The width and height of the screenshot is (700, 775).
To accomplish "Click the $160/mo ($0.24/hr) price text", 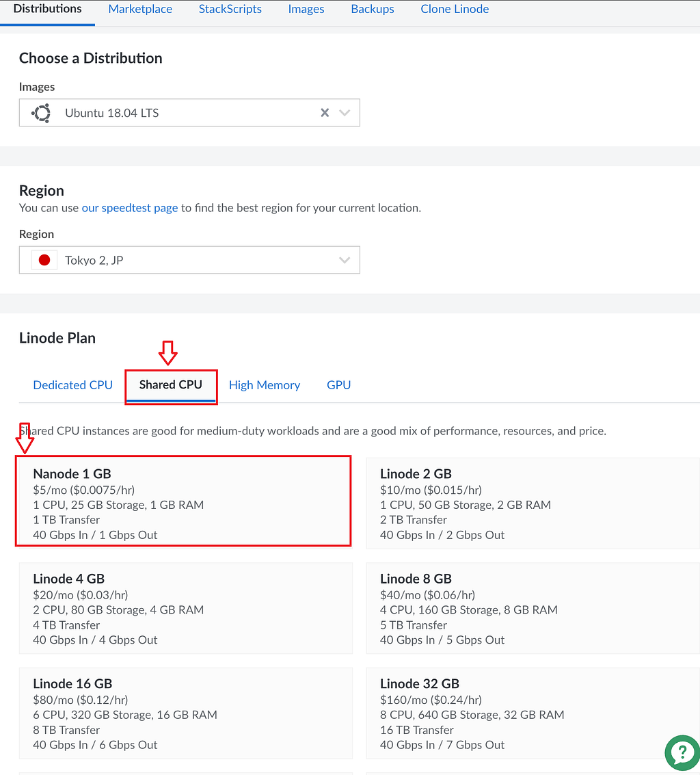I will 431,700.
